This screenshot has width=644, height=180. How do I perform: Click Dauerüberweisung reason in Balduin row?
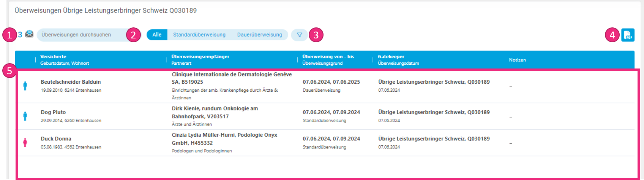pos(321,90)
